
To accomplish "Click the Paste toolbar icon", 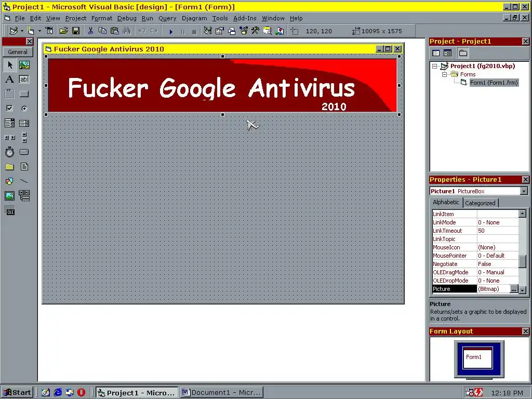I will (115, 31).
